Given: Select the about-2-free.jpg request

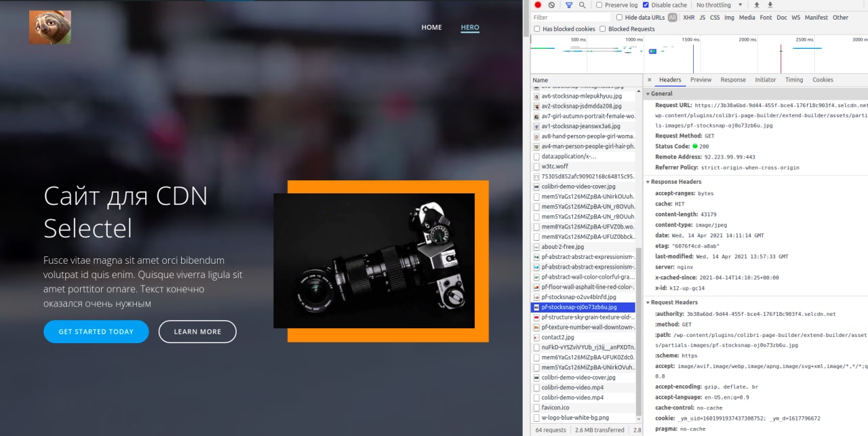Looking at the screenshot, I should [x=583, y=247].
